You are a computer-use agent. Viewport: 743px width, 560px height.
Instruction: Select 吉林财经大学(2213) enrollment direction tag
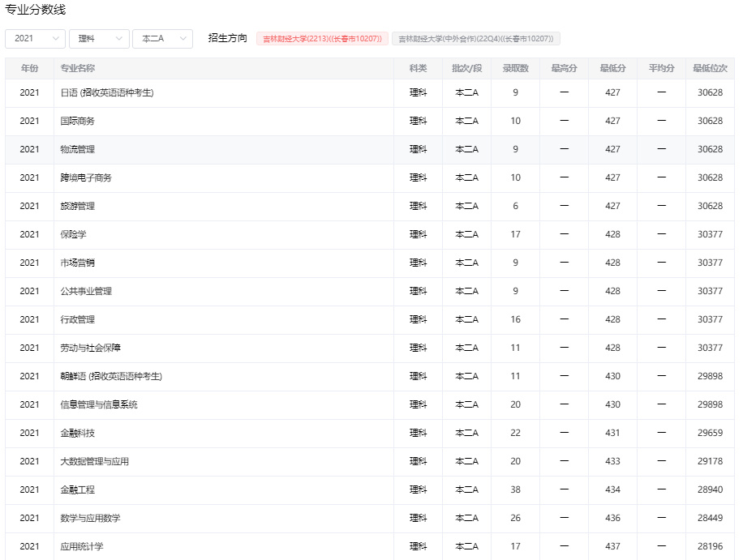point(322,39)
